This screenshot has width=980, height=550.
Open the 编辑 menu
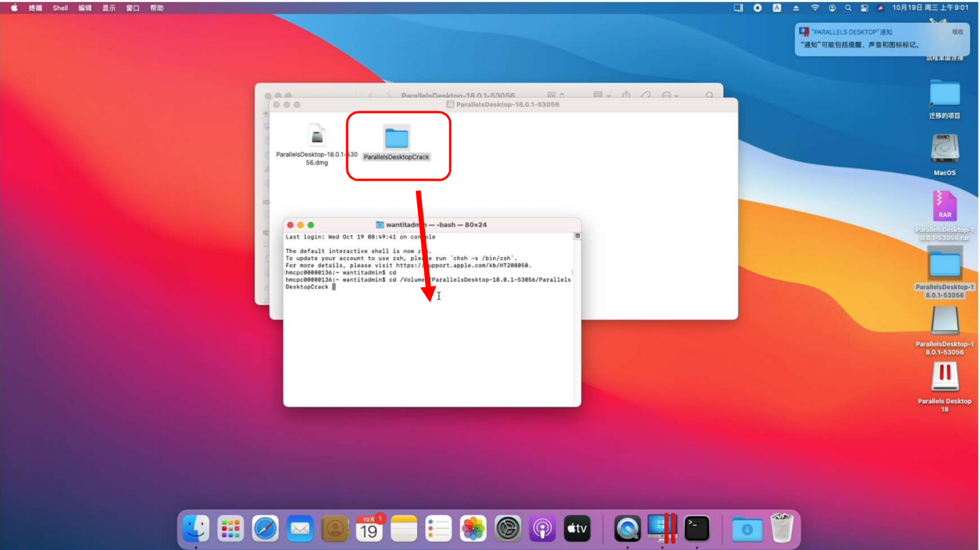coord(84,8)
